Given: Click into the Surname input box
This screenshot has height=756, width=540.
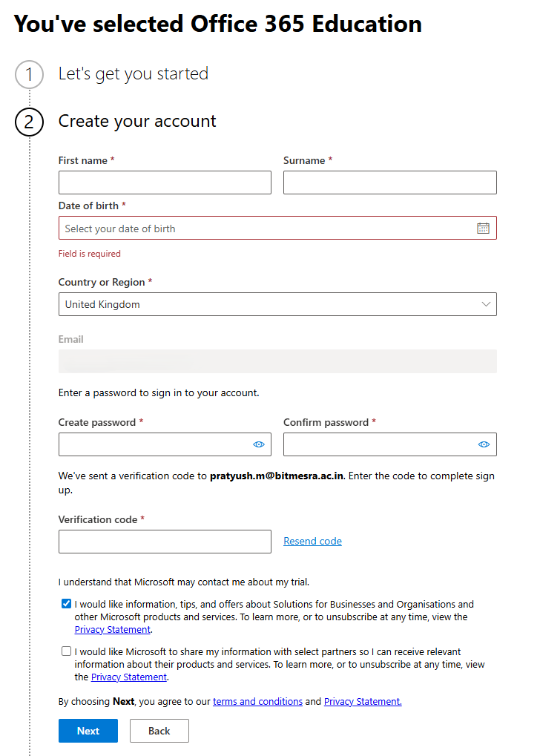Looking at the screenshot, I should tap(389, 183).
